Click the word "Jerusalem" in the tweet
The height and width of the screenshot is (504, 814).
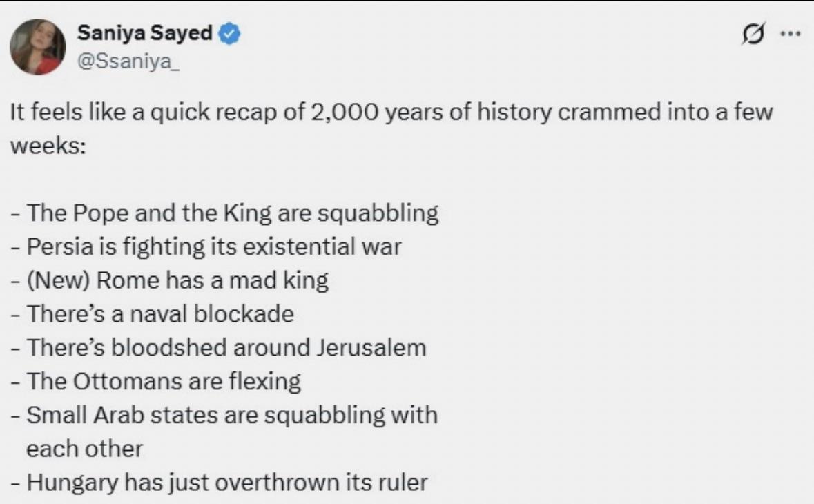[x=371, y=347]
